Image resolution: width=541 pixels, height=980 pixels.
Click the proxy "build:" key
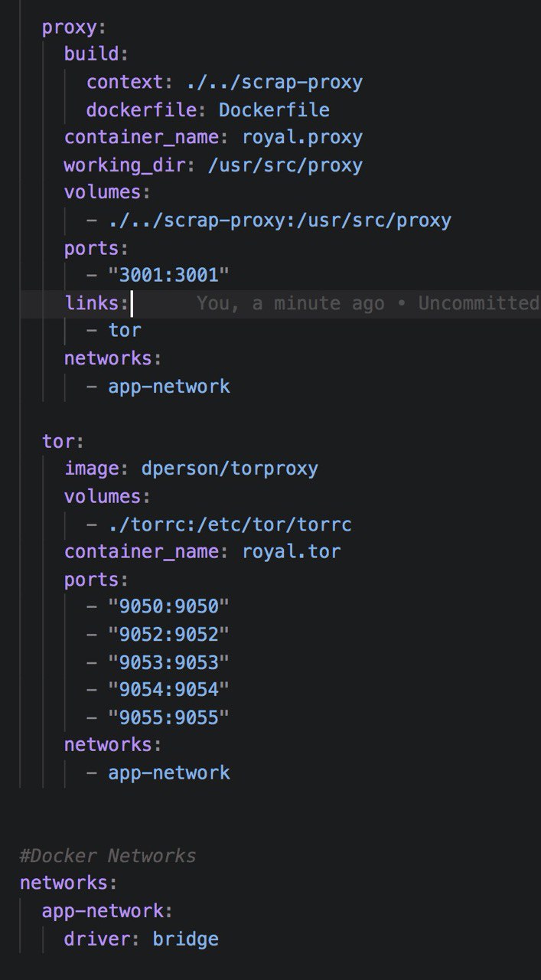(x=96, y=55)
